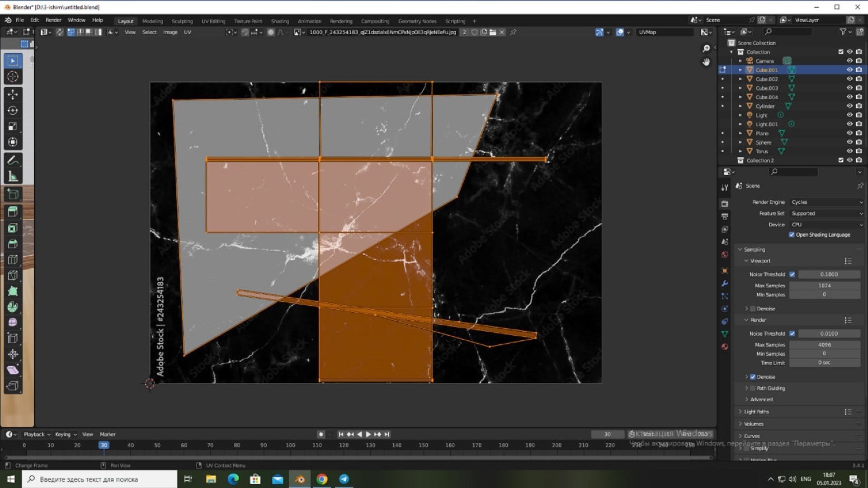Click the pan hand icon in viewport
This screenshot has width=868, height=488.
tap(706, 62)
